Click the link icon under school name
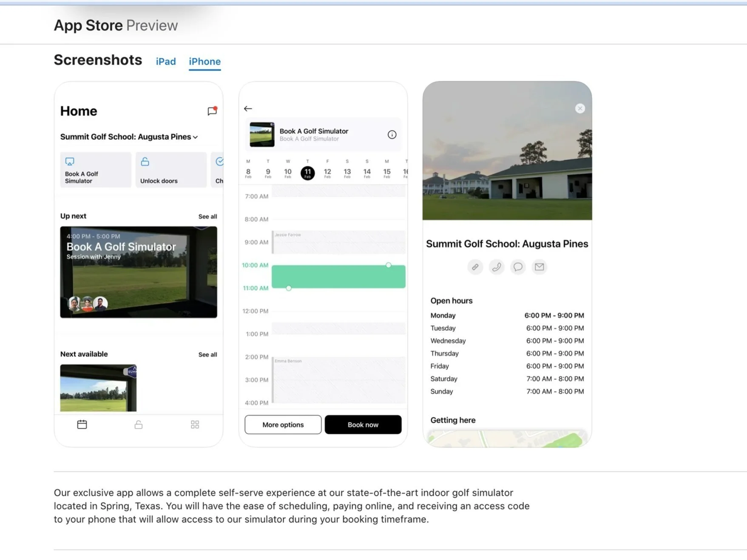 pos(475,267)
